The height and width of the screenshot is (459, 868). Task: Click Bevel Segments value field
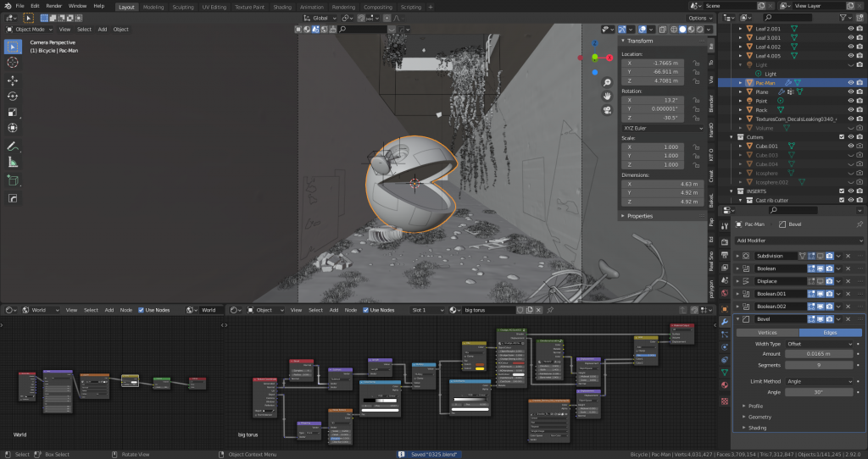[x=820, y=366]
